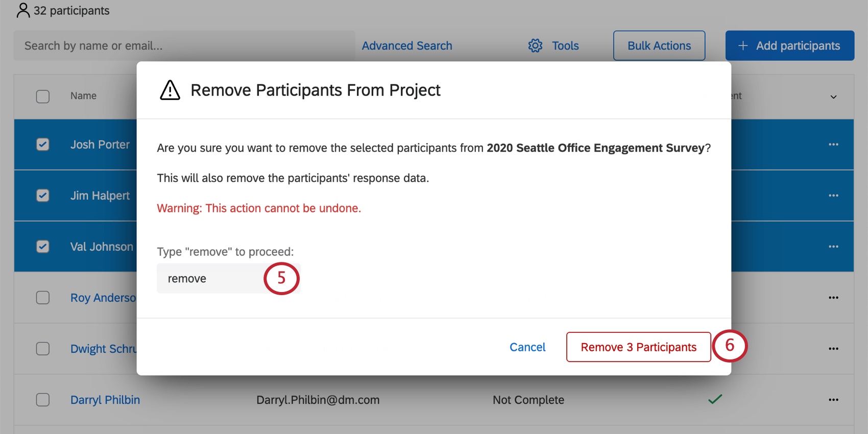Select Advanced Search
Viewport: 868px width, 434px height.
(406, 45)
